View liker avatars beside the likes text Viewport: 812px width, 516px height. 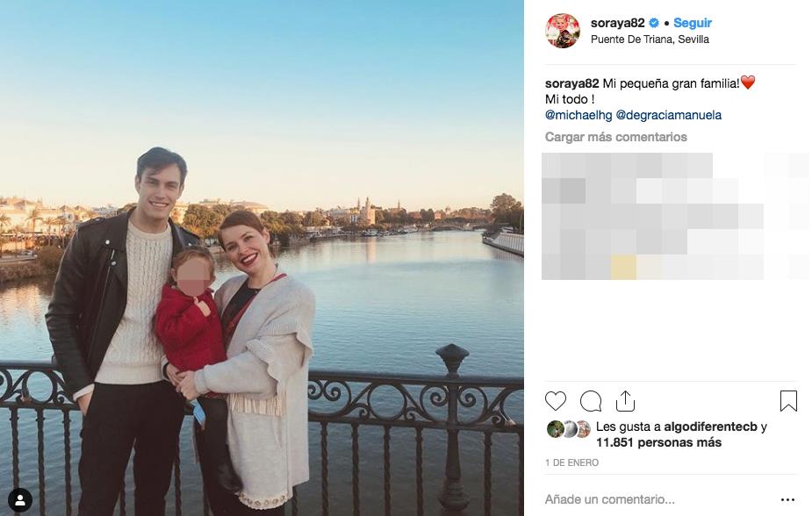coord(568,428)
